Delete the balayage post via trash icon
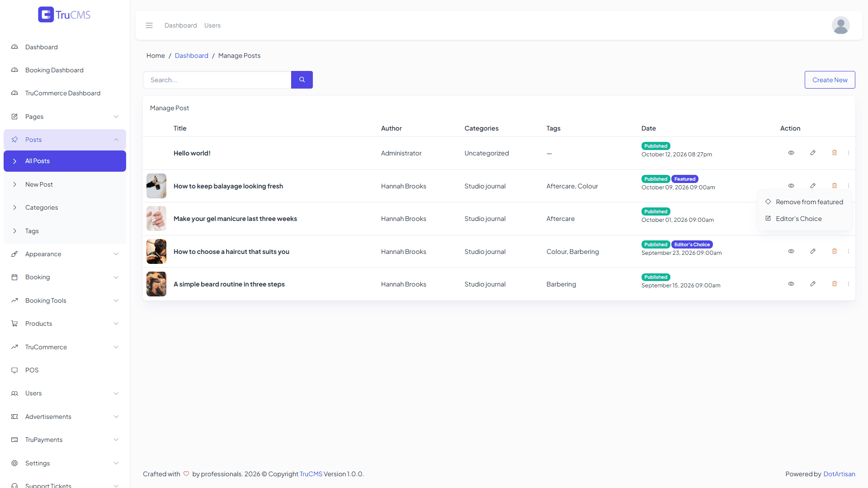The height and width of the screenshot is (488, 868). [835, 186]
